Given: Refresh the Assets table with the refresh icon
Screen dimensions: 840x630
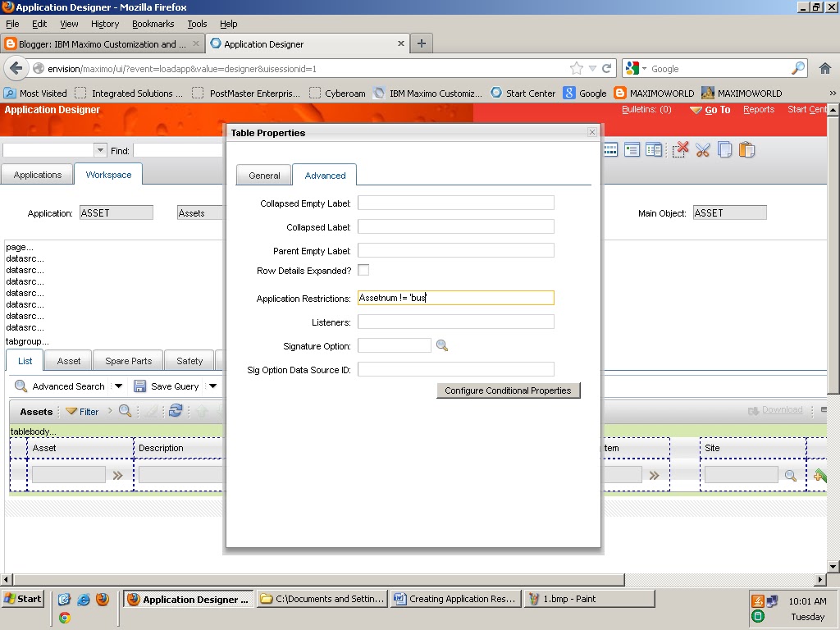Looking at the screenshot, I should [x=176, y=411].
